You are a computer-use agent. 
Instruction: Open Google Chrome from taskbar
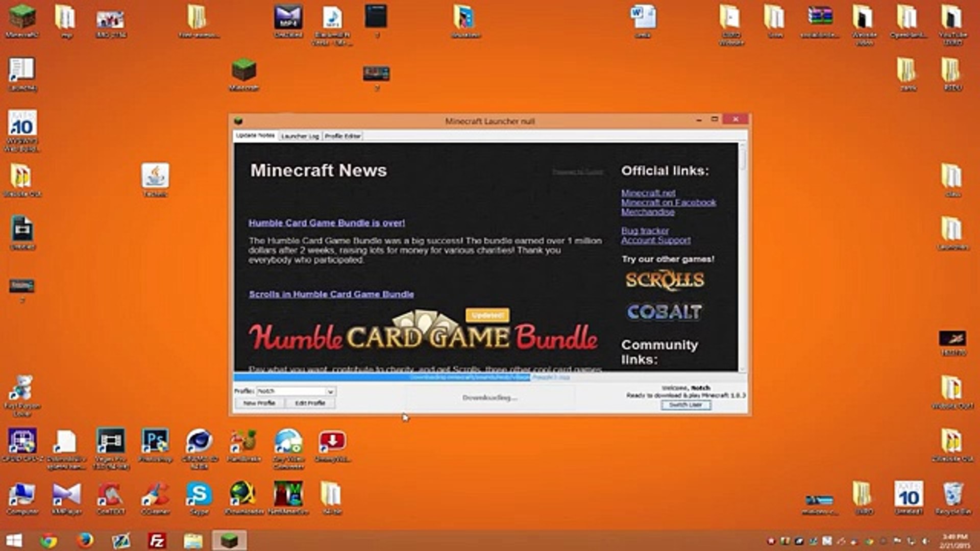click(48, 540)
